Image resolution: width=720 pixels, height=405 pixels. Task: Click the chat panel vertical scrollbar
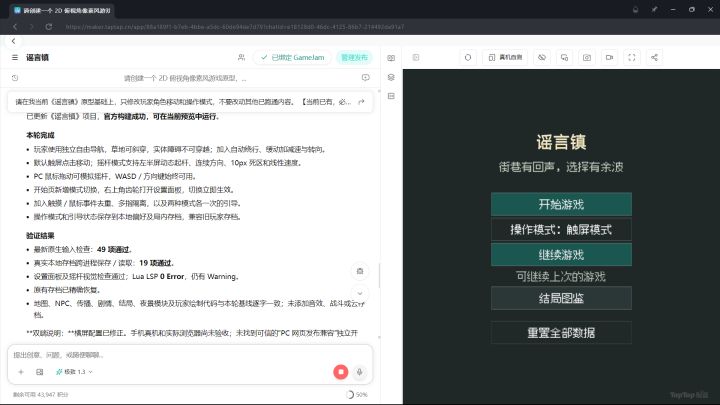click(379, 276)
